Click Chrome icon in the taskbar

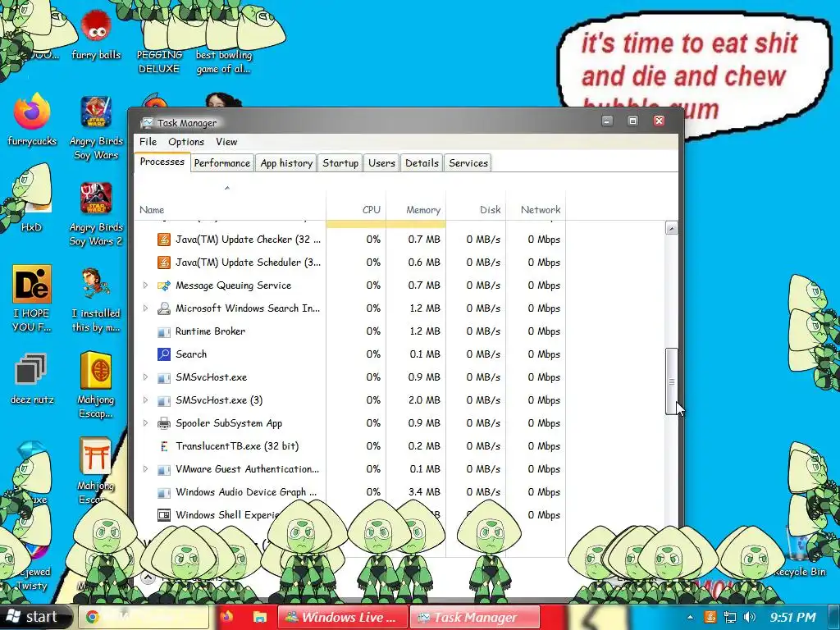pyautogui.click(x=92, y=617)
